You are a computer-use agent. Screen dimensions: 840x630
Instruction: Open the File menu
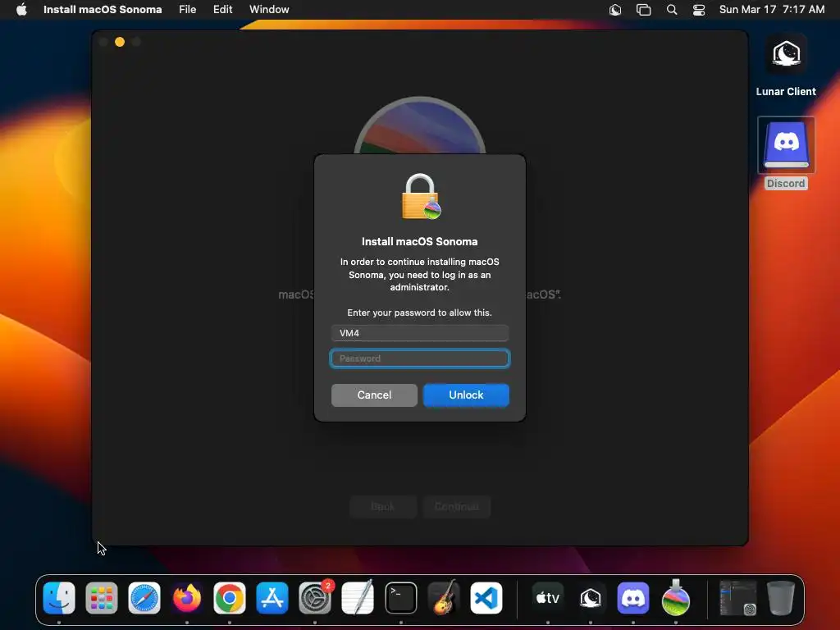pyautogui.click(x=188, y=10)
